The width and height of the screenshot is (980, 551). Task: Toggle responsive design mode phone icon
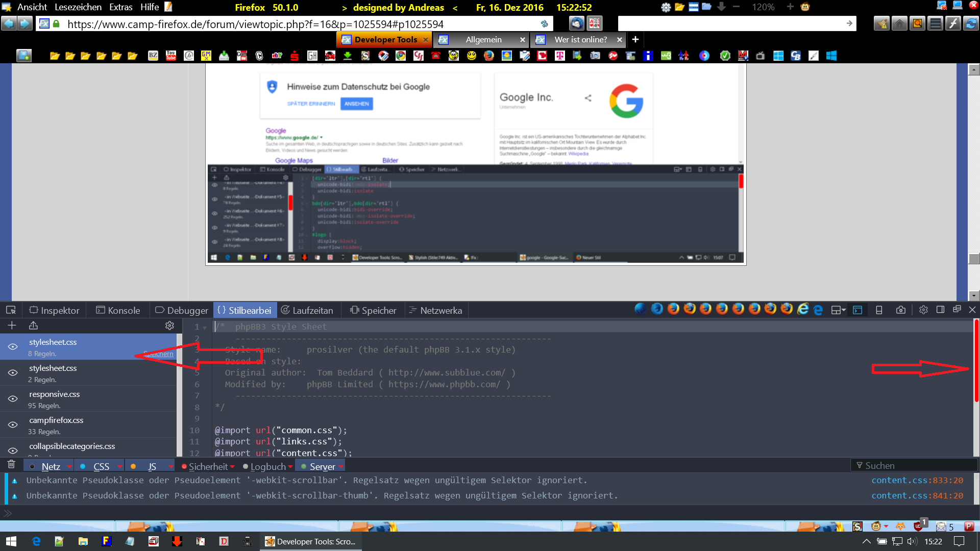879,310
